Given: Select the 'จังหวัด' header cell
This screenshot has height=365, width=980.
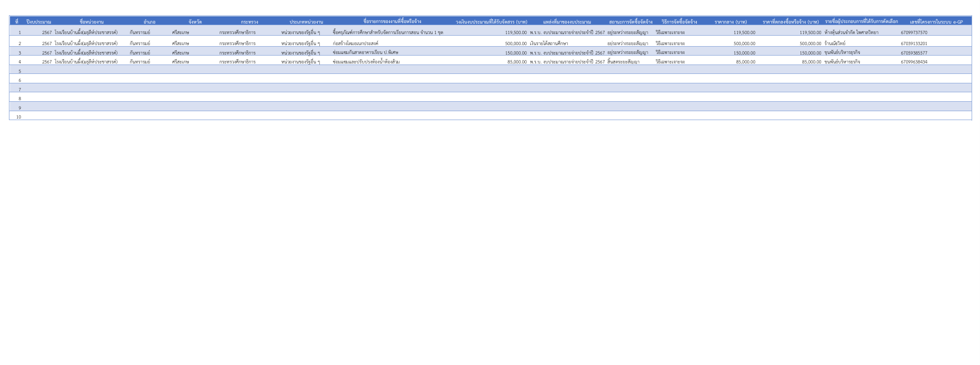Looking at the screenshot, I should [195, 22].
